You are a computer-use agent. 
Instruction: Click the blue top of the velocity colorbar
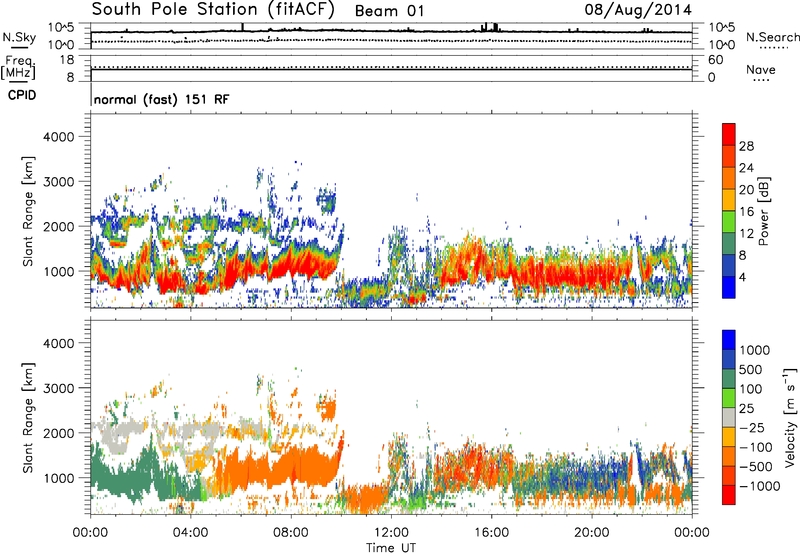pyautogui.click(x=729, y=340)
